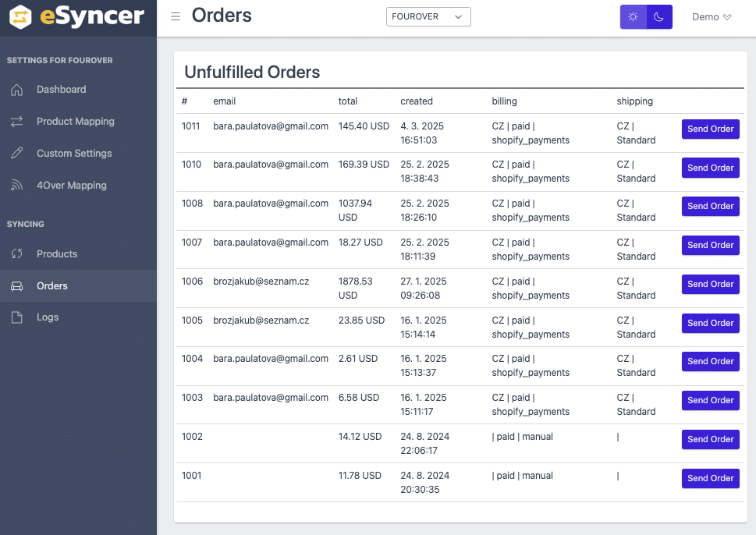Click billing cell of order 1002
Viewport: 756px width, 535px height.
(522, 437)
